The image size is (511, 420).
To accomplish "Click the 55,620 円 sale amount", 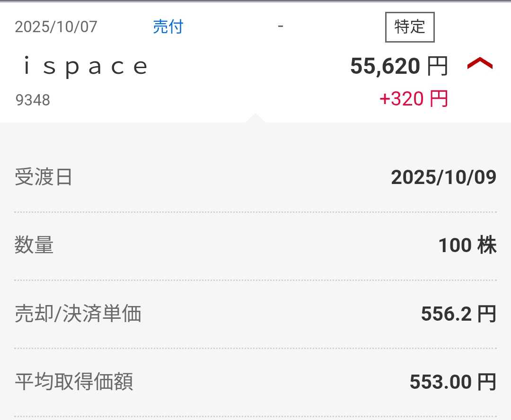I will (398, 66).
